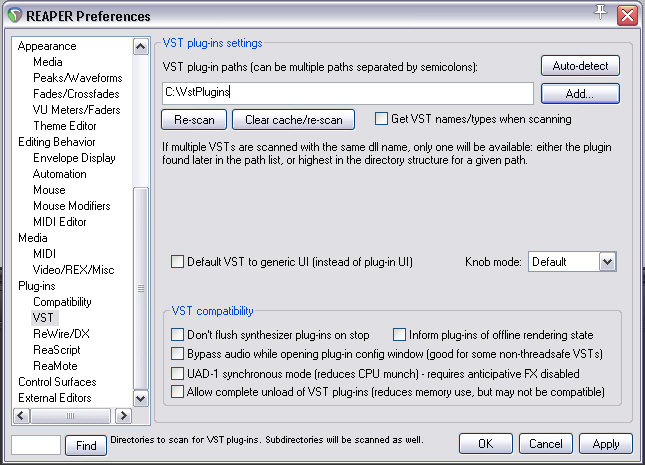Select VU Meters/Faders in tree
This screenshot has width=645, height=465.
[x=77, y=110]
